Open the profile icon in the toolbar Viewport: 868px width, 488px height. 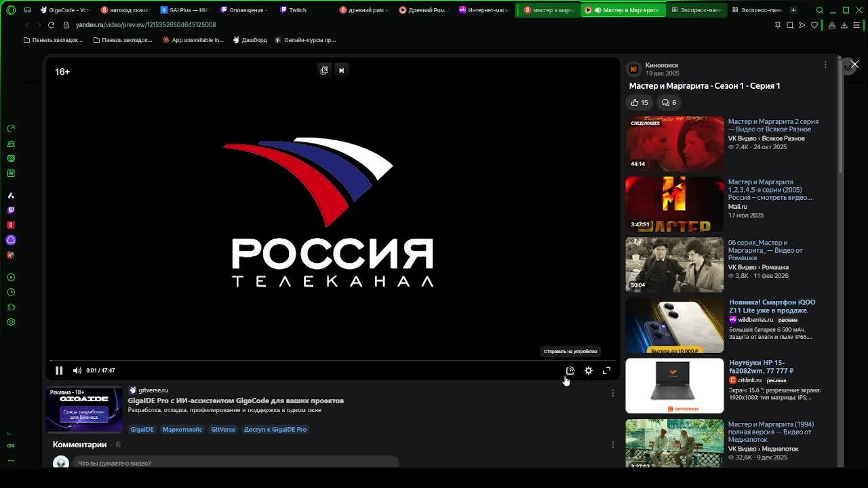832,25
